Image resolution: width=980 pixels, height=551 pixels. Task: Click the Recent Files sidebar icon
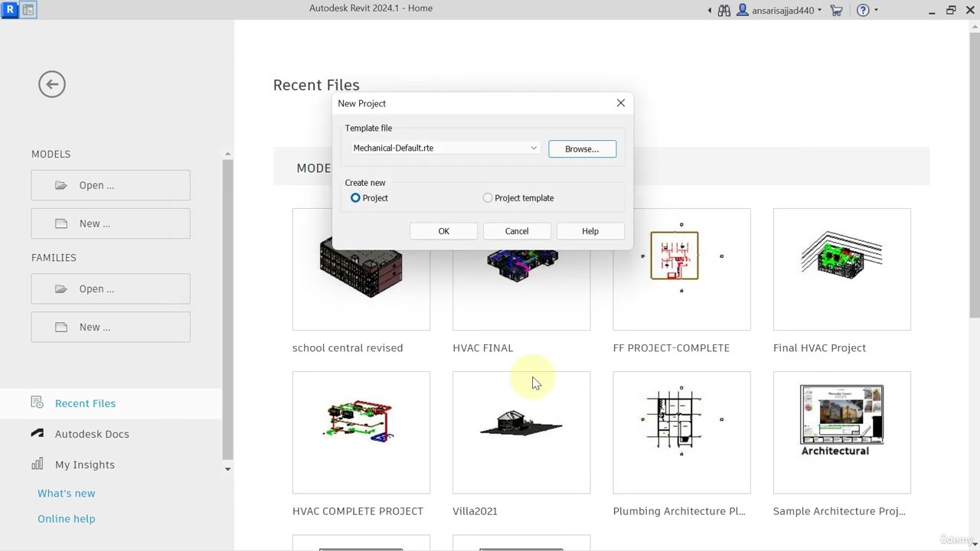38,403
